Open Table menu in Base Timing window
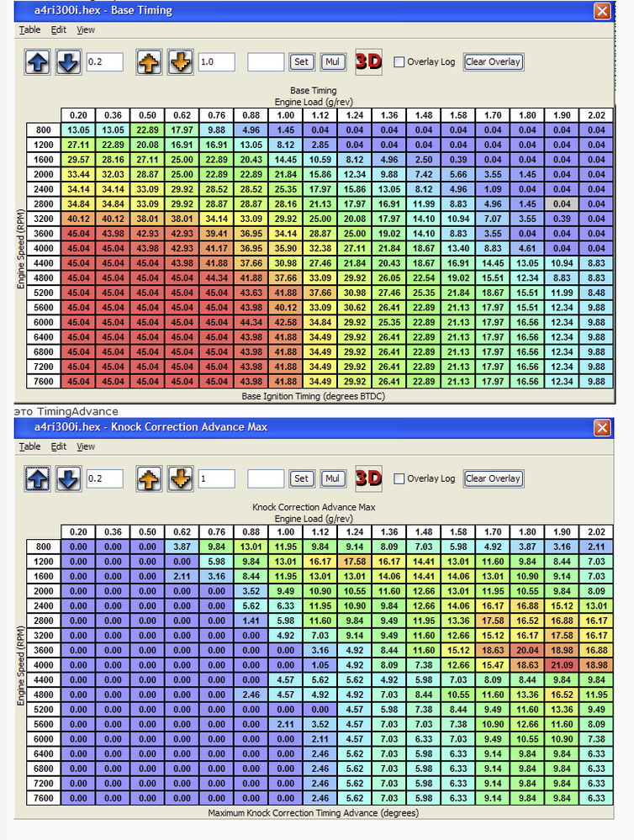Screen dimensions: 634x840 point(29,29)
